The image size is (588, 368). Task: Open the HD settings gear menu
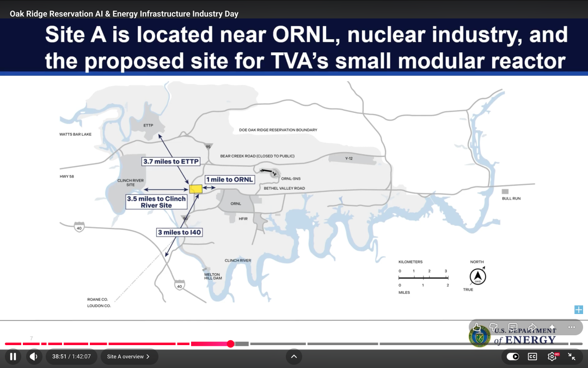point(553,357)
